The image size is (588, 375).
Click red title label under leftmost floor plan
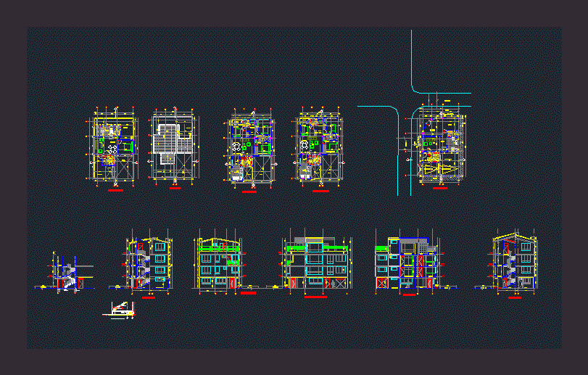click(115, 189)
